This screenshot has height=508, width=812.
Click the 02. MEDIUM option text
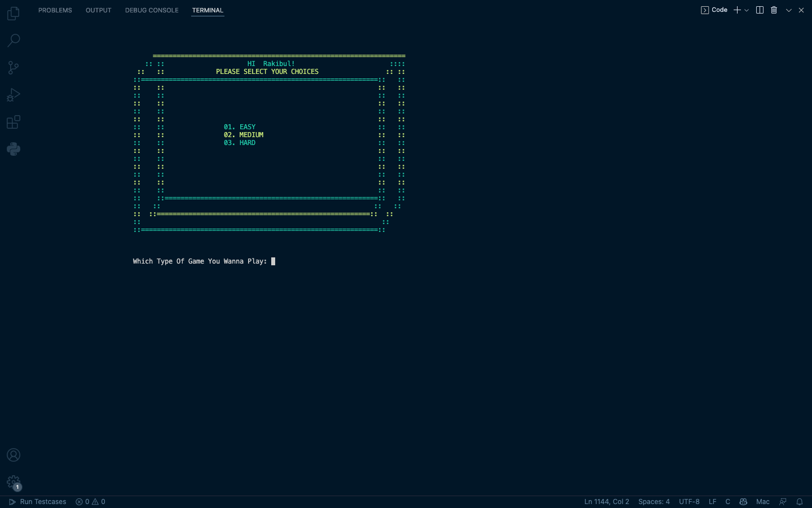(244, 135)
